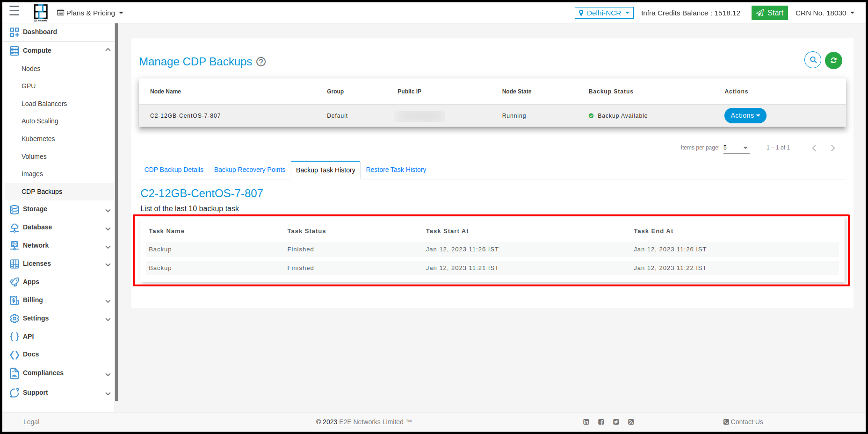Open the hamburger menu icon
This screenshot has height=434, width=868.
[14, 11]
